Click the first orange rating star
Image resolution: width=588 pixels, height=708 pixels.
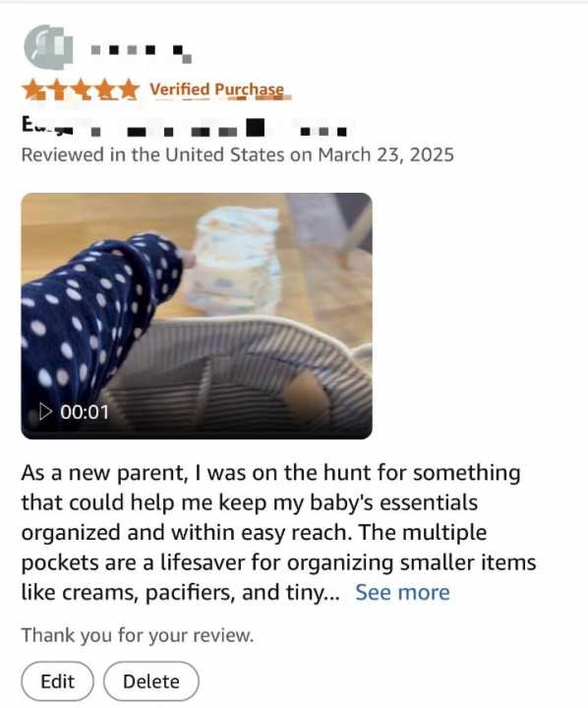(x=33, y=89)
